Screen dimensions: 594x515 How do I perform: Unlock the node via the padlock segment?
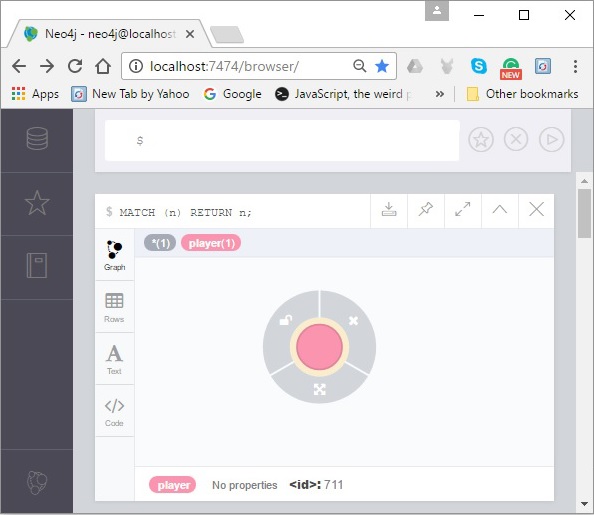point(286,320)
